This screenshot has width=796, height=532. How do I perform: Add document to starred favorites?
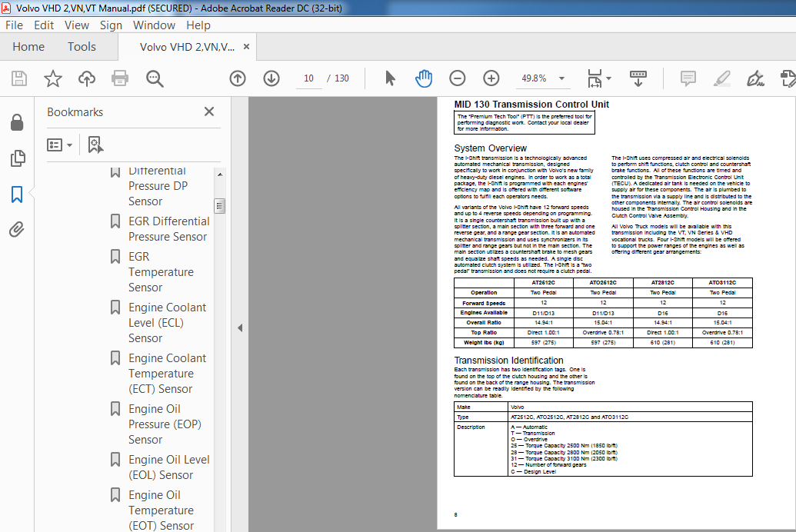pos(53,78)
